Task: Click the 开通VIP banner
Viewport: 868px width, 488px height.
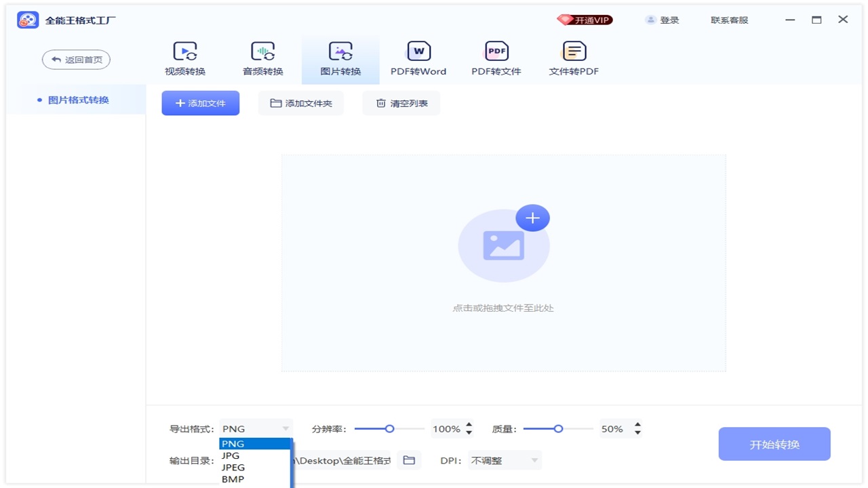Action: coord(585,20)
